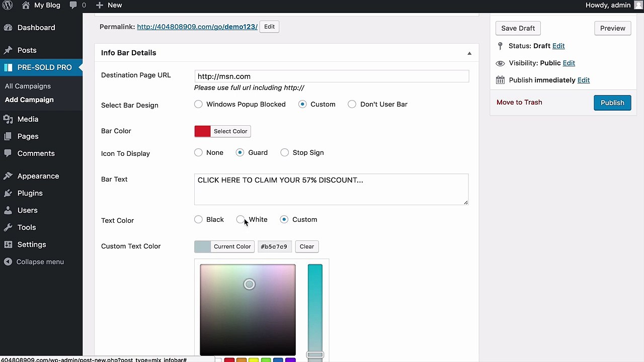Click the Plugins plug icon
Screen dimensions: 644x362
coord(8,193)
